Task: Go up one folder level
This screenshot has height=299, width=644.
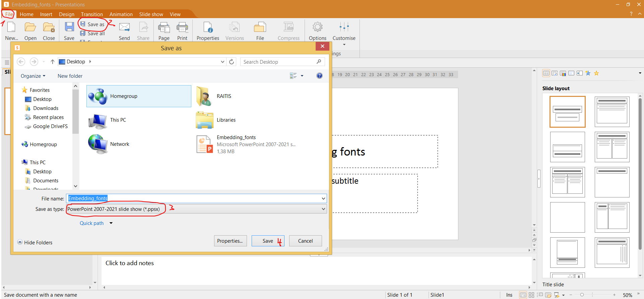Action: coord(53,62)
